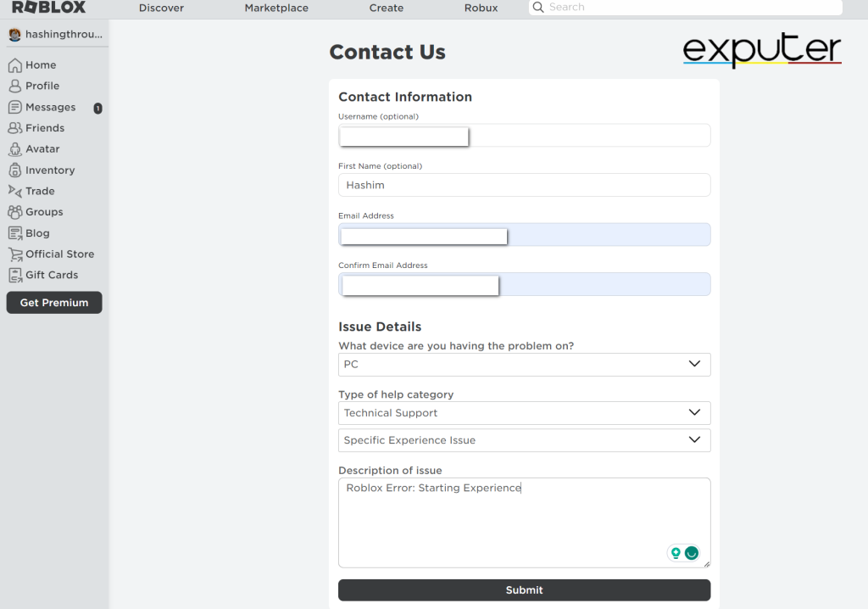Open the device problem dropdown showing PC
868x609 pixels.
[524, 364]
